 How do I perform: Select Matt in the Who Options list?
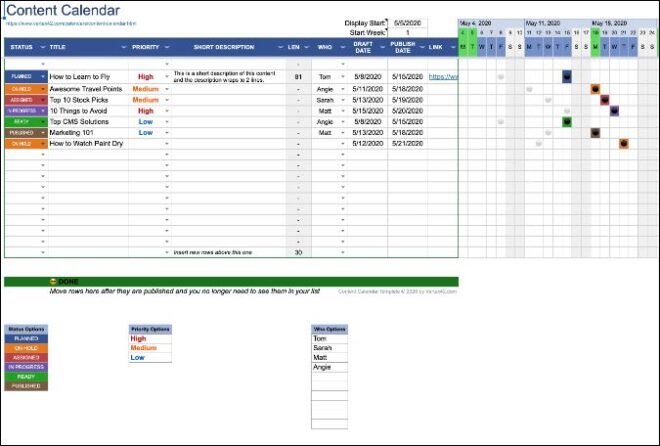pos(330,358)
